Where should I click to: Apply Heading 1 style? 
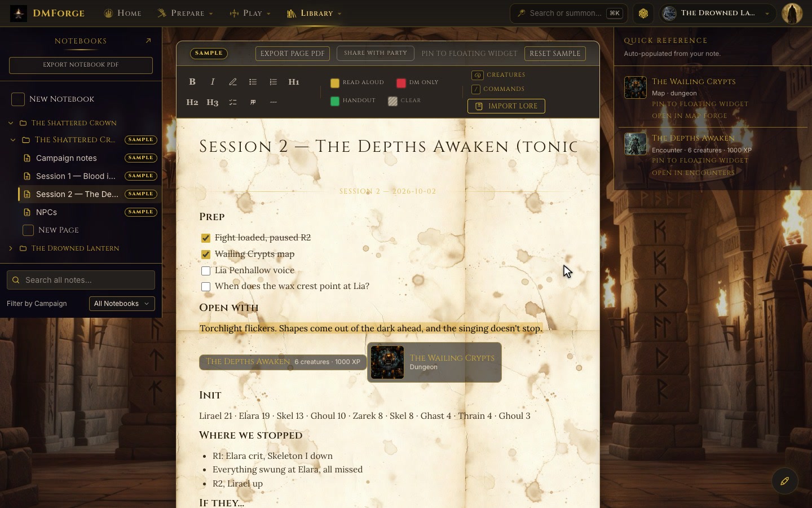click(294, 82)
